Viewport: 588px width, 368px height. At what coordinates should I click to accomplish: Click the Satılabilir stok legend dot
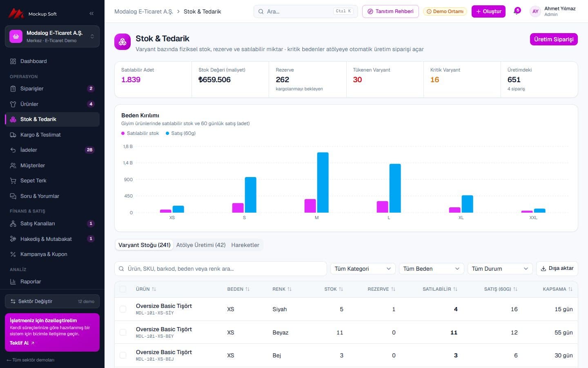(x=123, y=133)
